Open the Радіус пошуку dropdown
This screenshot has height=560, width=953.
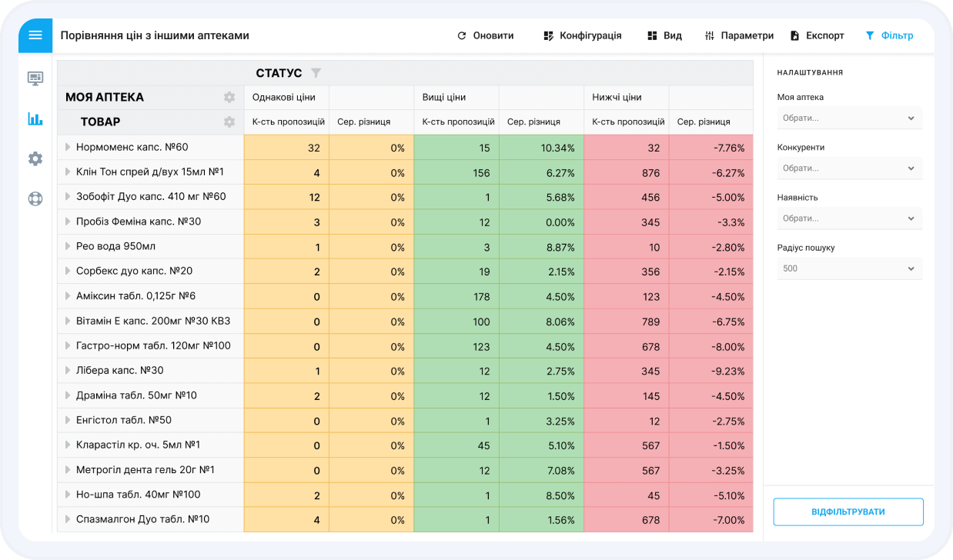[849, 268]
